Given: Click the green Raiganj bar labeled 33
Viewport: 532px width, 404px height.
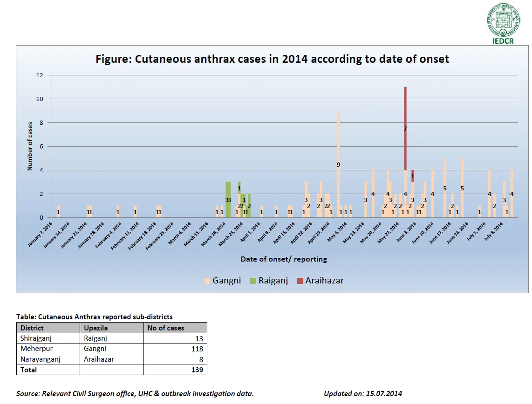Looking at the screenshot, I should click(x=228, y=200).
